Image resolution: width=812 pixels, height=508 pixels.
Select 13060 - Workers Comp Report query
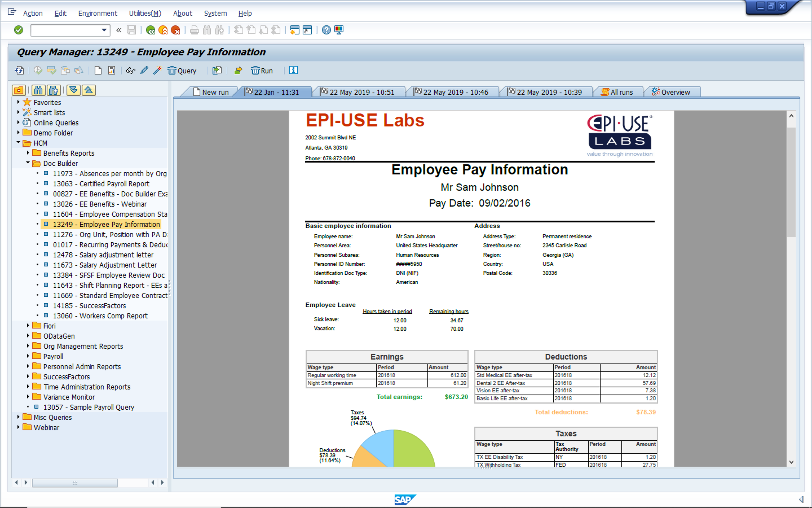coord(100,316)
